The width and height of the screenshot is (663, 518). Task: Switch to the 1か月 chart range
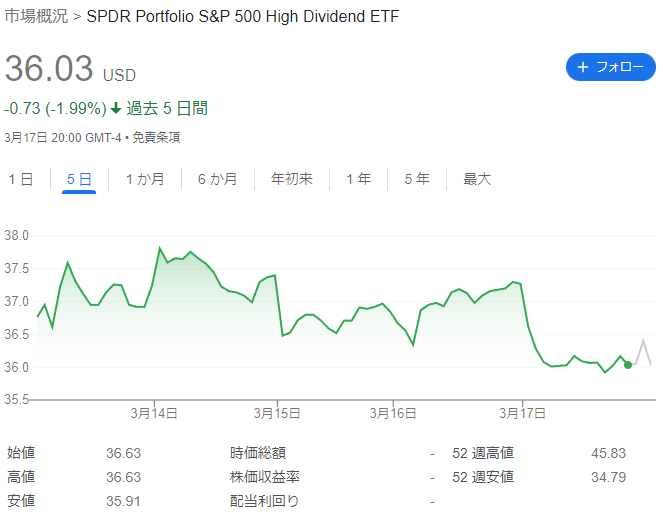click(x=145, y=179)
